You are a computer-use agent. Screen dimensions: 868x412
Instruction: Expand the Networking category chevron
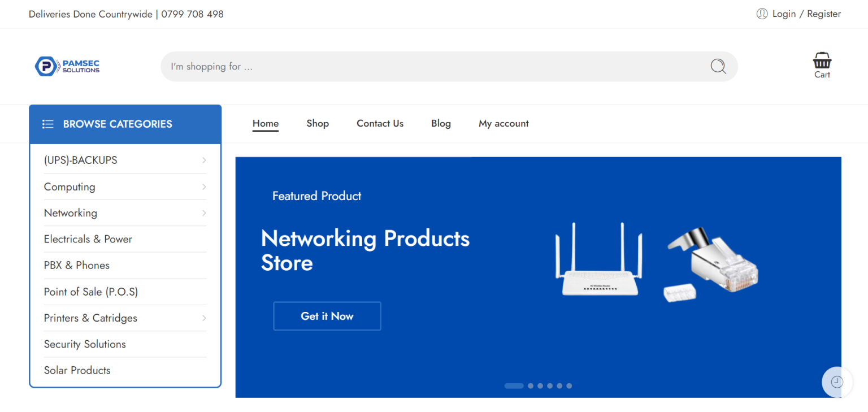(204, 213)
